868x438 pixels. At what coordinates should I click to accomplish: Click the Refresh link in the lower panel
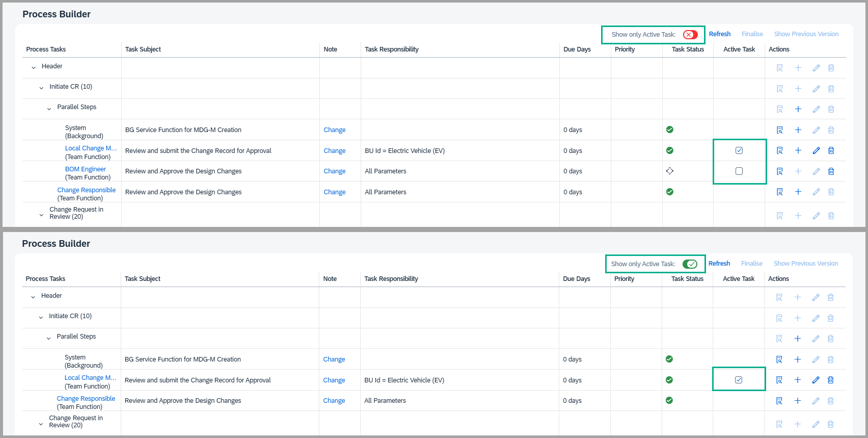[x=719, y=264]
